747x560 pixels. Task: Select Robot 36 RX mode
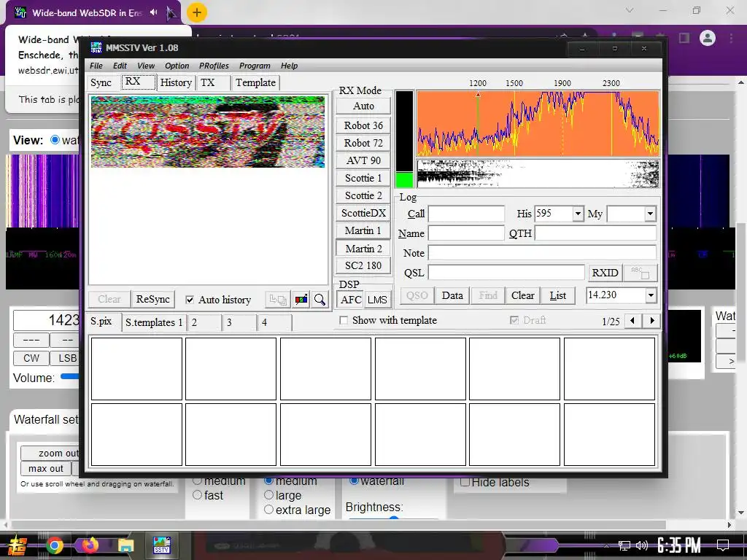[363, 125]
